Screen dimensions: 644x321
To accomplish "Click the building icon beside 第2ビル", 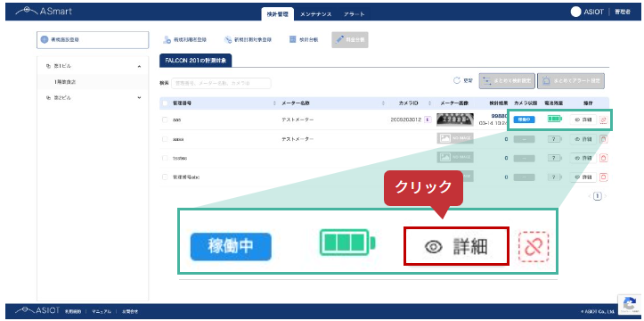I will coord(48,98).
